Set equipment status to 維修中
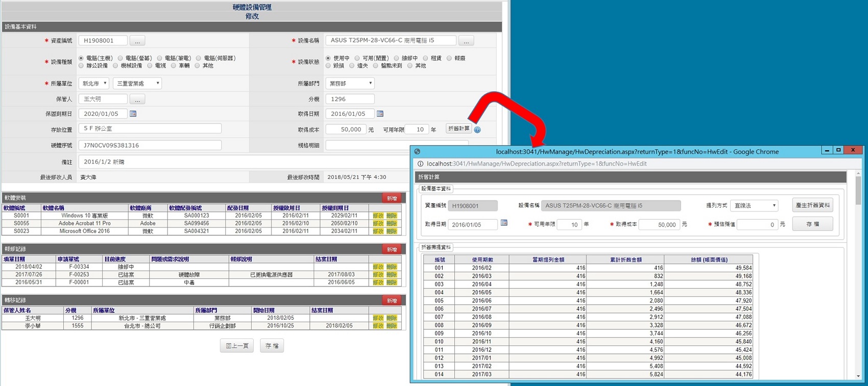The width and height of the screenshot is (868, 386). [x=396, y=58]
